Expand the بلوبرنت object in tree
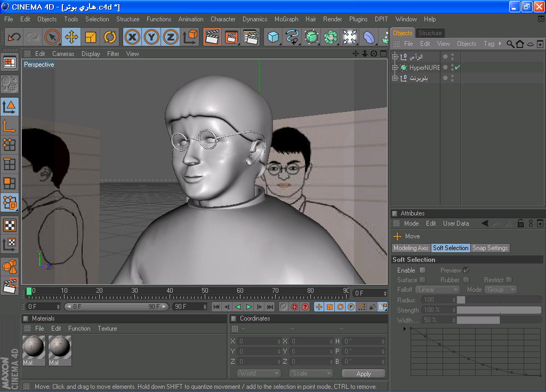546x392 pixels. tap(395, 78)
